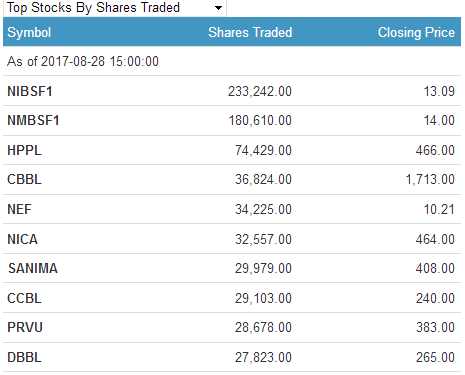Click the PRVU stock symbol

tap(25, 327)
